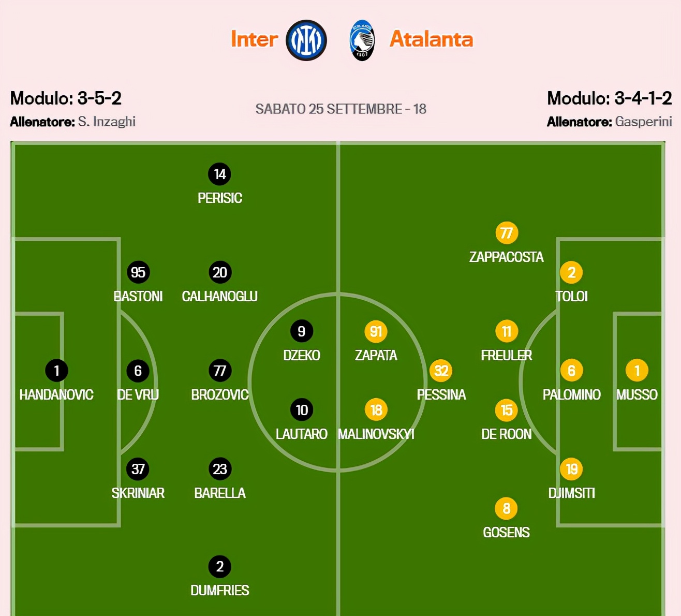Click Perisic's number 14 badge

(220, 174)
